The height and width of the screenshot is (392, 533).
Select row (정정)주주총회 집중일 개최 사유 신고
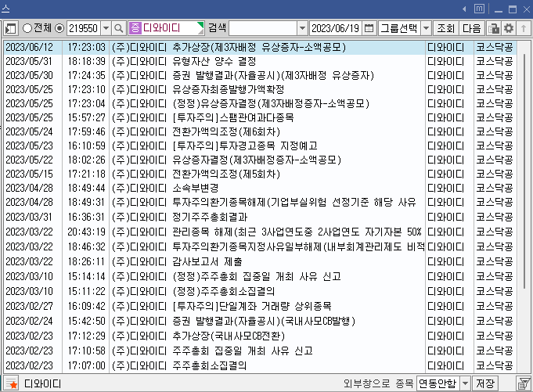(261, 276)
